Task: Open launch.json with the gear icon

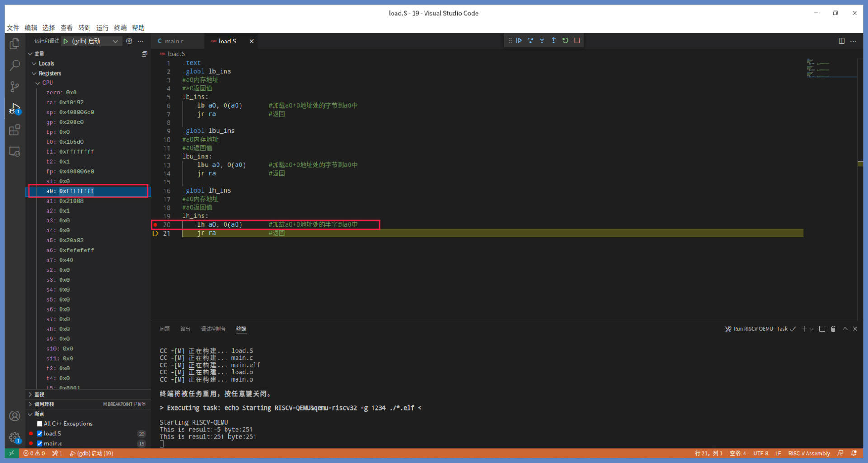Action: (129, 41)
